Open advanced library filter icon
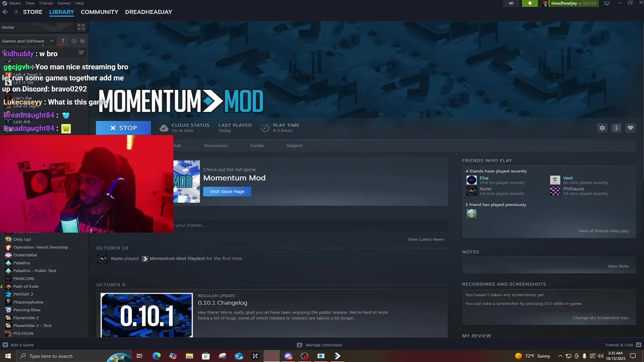The image size is (644, 362). pos(81,53)
